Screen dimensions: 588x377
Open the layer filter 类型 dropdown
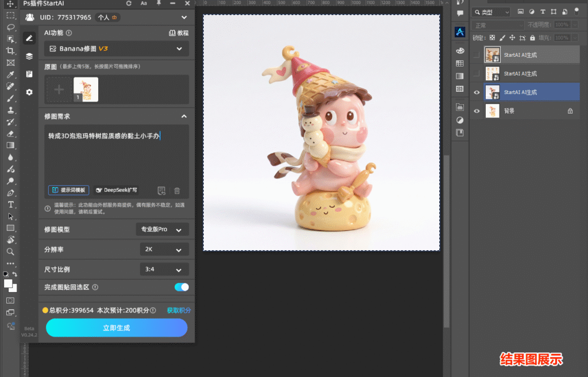[x=491, y=12]
